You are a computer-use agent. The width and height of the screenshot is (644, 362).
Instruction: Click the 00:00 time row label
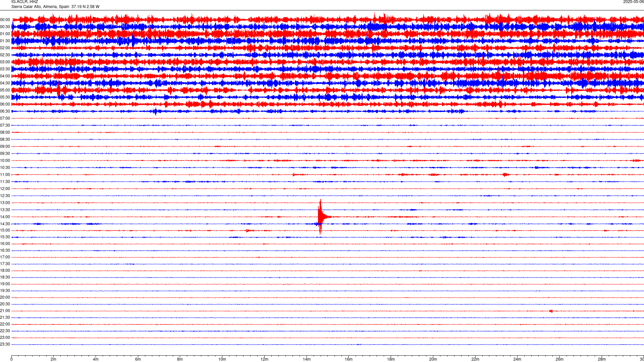pyautogui.click(x=5, y=20)
